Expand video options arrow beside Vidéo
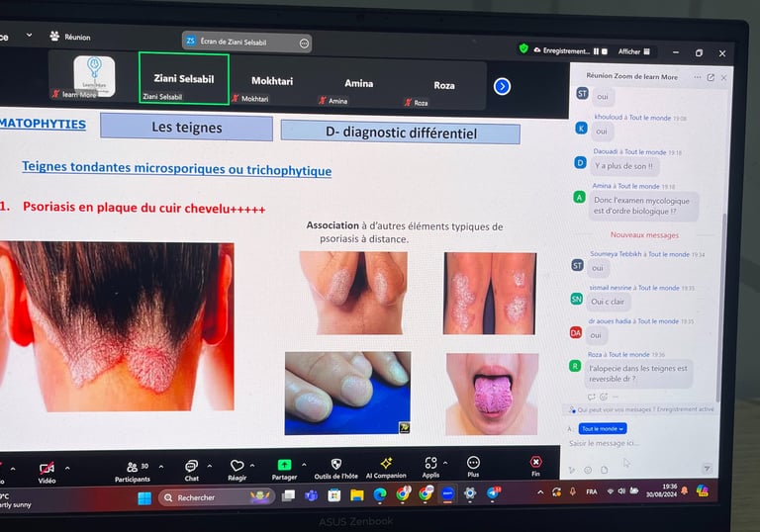The width and height of the screenshot is (760, 532). pyautogui.click(x=67, y=469)
